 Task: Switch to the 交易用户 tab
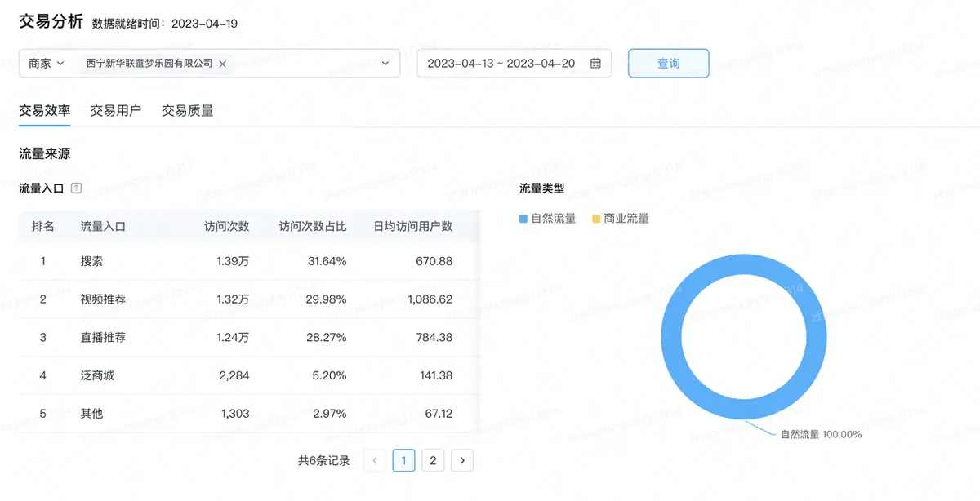click(116, 111)
